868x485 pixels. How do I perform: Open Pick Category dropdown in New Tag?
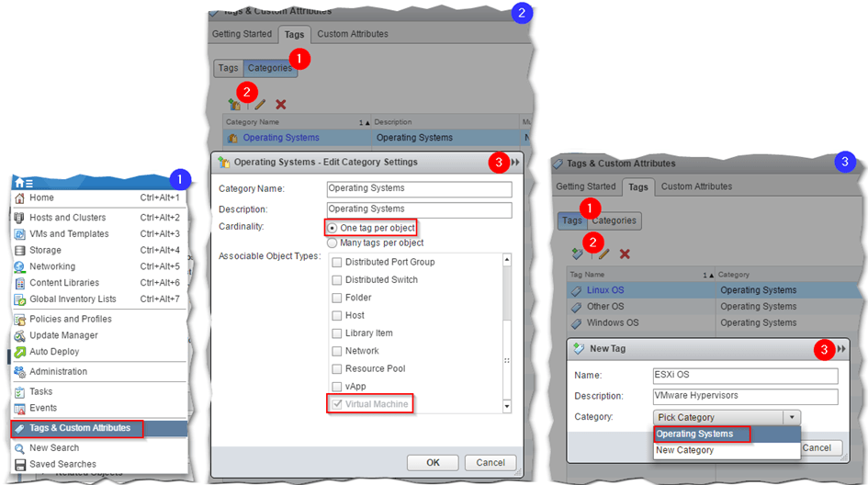(727, 417)
